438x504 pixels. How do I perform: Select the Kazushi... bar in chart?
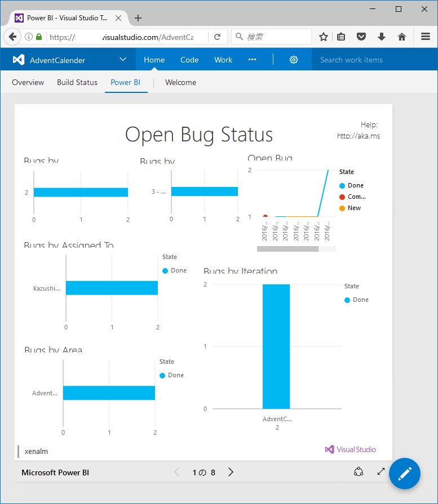(112, 288)
